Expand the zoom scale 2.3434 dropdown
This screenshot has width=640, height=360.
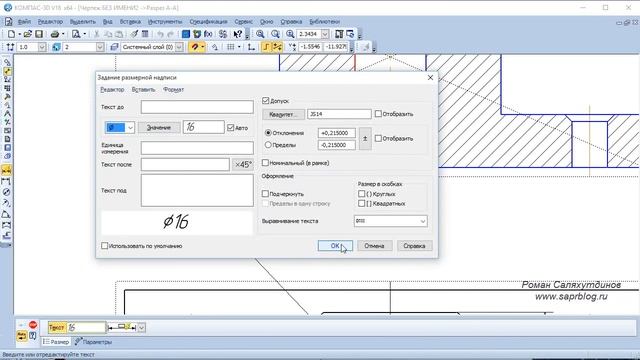pyautogui.click(x=325, y=34)
